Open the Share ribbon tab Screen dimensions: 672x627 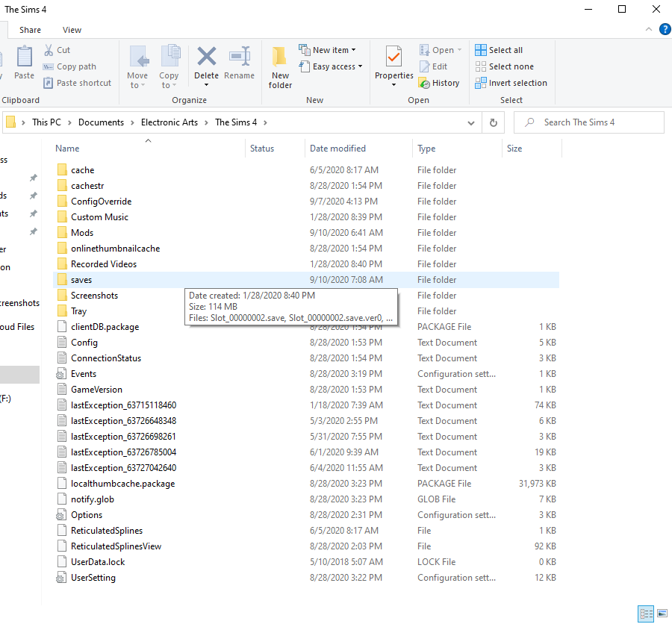30,30
